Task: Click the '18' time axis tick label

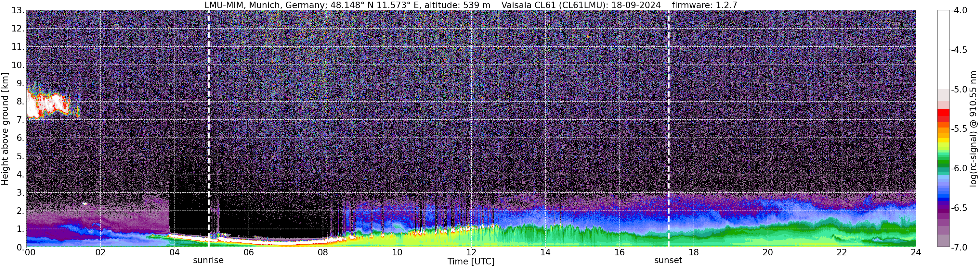Action: click(694, 252)
